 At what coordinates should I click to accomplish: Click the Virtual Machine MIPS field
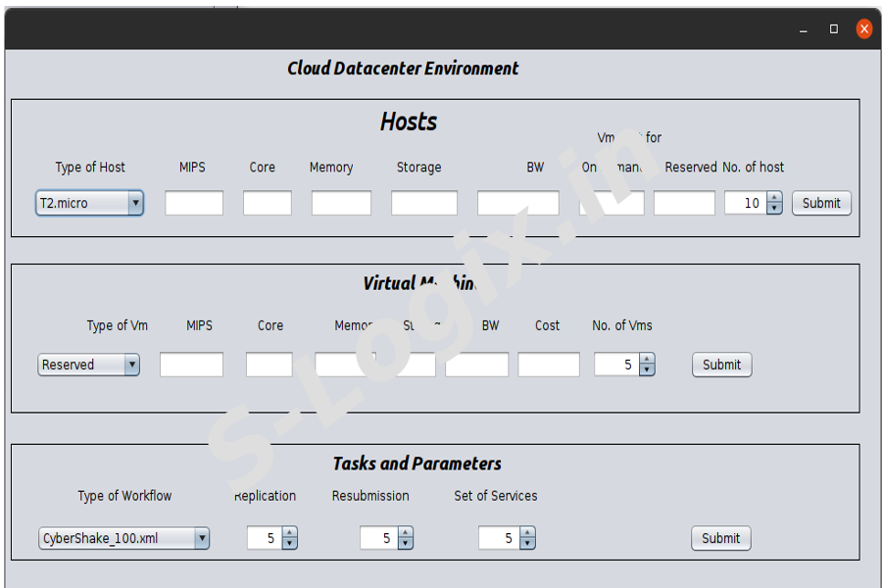(x=191, y=366)
